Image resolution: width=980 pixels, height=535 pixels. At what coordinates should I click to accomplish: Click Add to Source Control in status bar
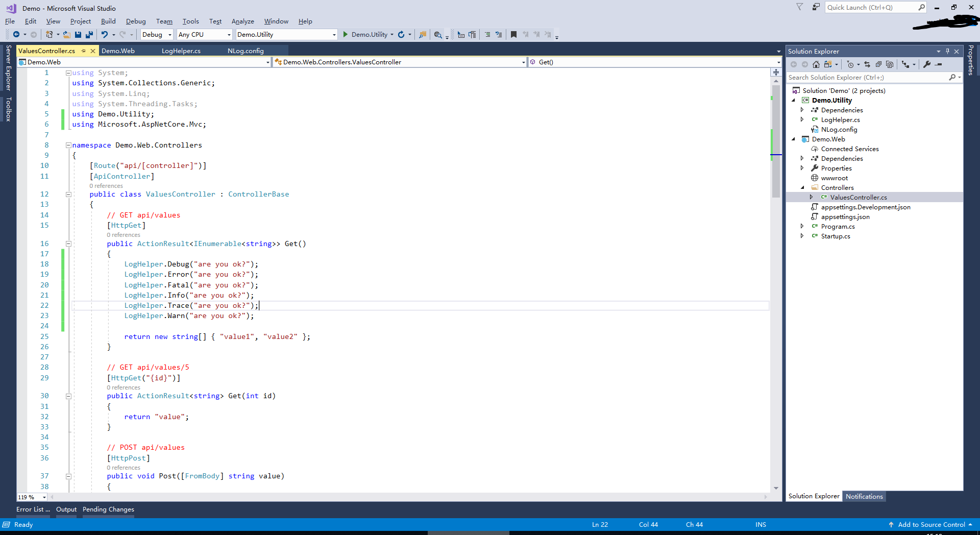tap(930, 525)
